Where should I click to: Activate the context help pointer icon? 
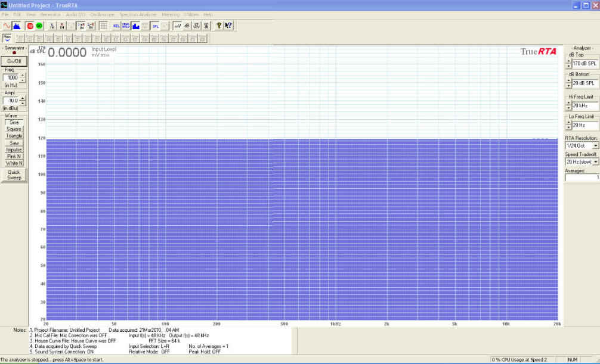coord(228,26)
